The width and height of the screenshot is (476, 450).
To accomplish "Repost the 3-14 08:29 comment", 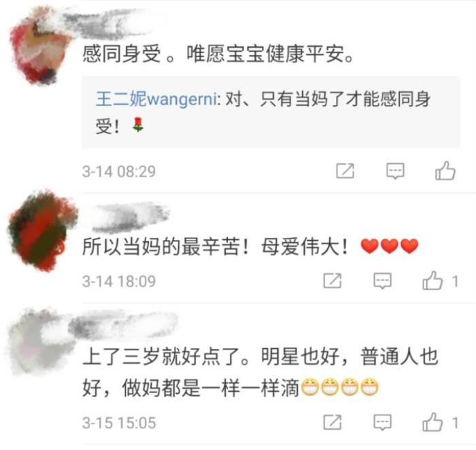I will click(x=345, y=171).
